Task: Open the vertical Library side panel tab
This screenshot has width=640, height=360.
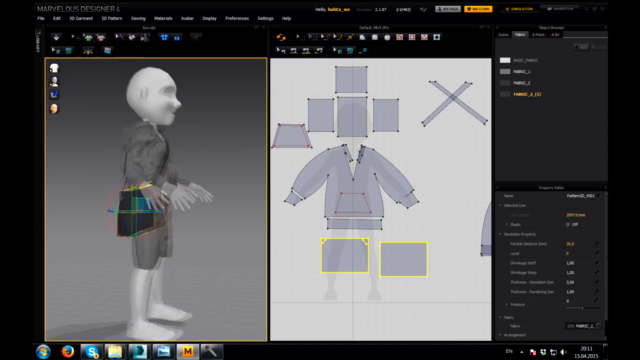Action: tap(38, 41)
